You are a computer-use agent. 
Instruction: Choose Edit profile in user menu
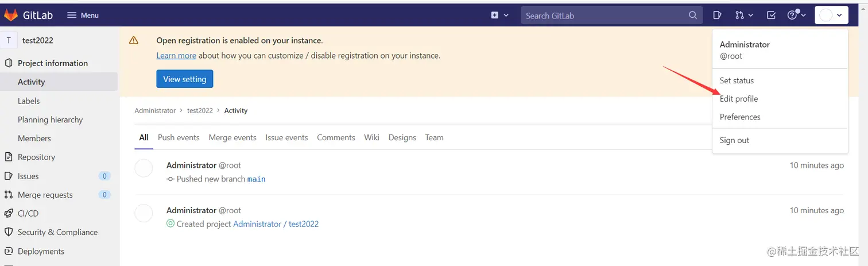tap(739, 99)
